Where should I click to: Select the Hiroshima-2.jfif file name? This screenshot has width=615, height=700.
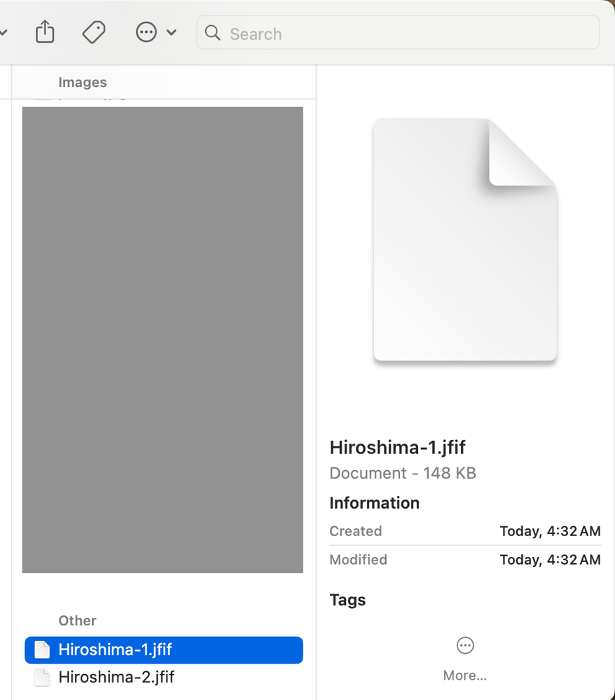click(x=116, y=677)
